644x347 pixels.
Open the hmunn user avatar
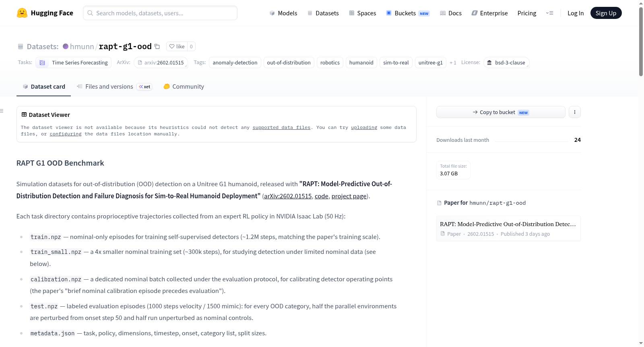coord(66,46)
